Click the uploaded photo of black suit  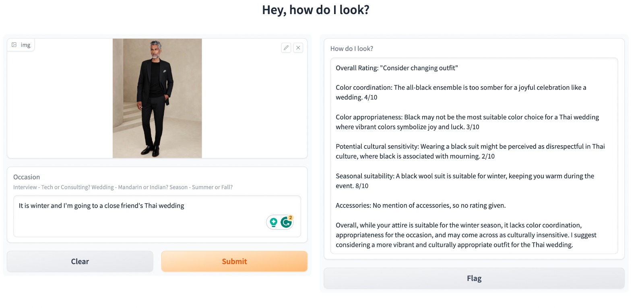coord(157,98)
